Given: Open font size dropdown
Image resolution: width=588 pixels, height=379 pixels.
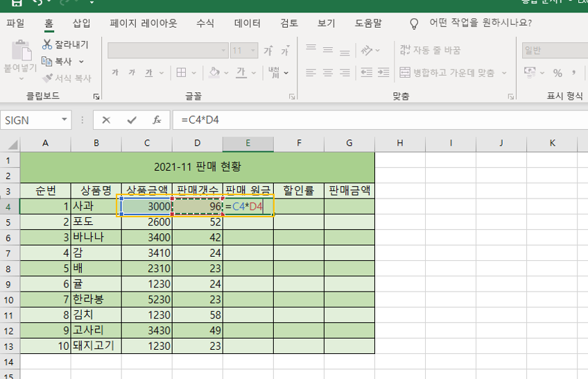Looking at the screenshot, I should coord(253,50).
